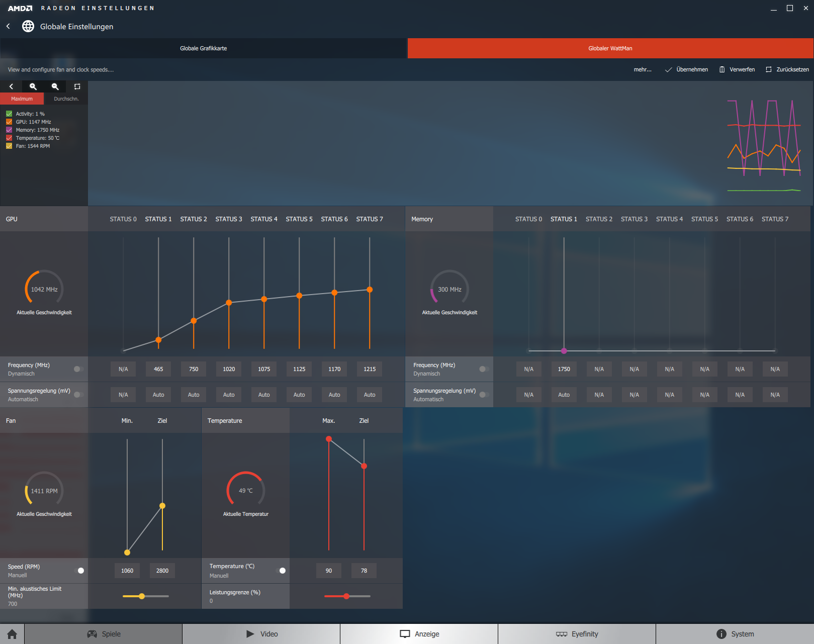Image resolution: width=814 pixels, height=644 pixels.
Task: Open the Anzeige display tab
Action: coord(419,634)
